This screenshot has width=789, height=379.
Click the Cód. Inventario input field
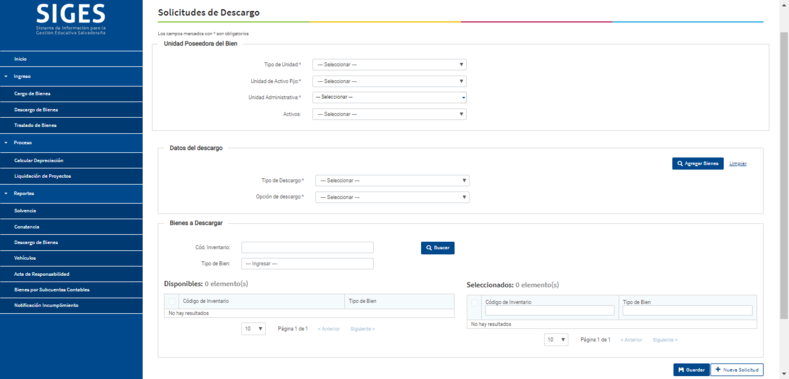tap(307, 248)
